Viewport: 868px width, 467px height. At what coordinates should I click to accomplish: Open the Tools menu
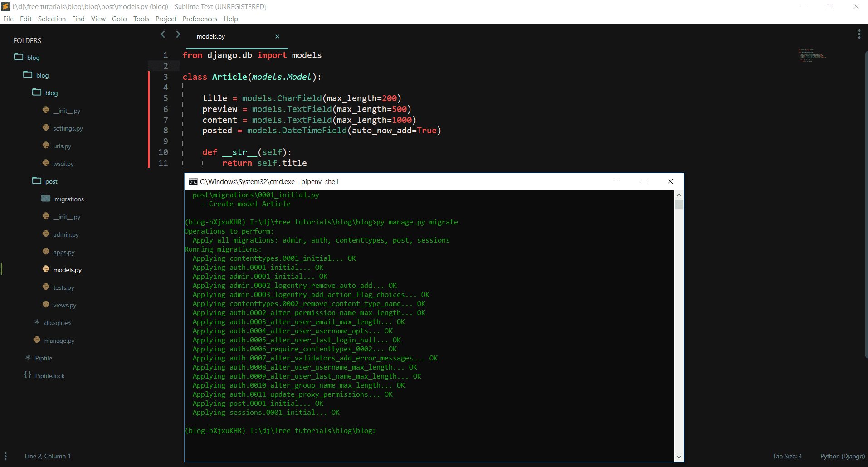(141, 19)
